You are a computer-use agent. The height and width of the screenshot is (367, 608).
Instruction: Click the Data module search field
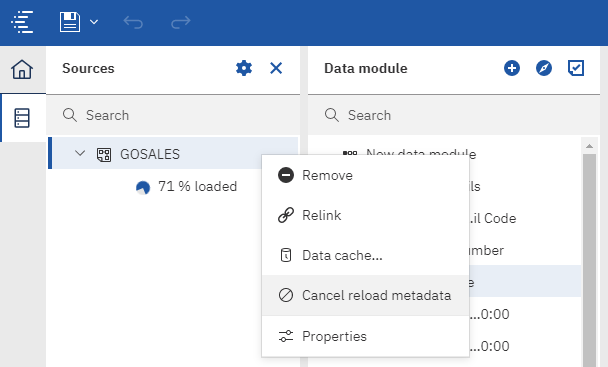454,115
